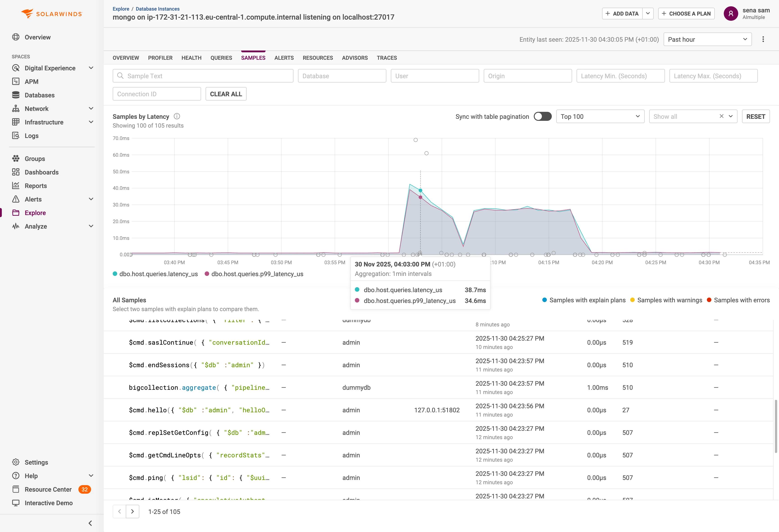Open the Groups sidebar icon
This screenshot has width=779, height=532.
[16, 158]
